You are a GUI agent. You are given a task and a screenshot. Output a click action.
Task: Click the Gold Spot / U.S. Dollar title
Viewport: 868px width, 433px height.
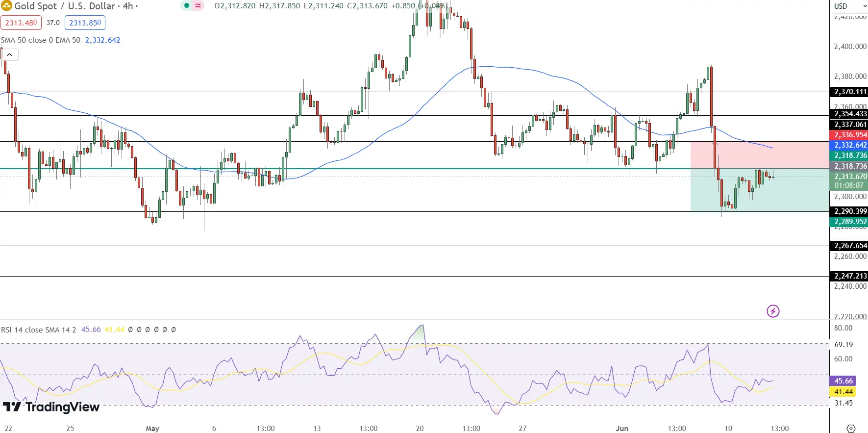click(x=65, y=6)
